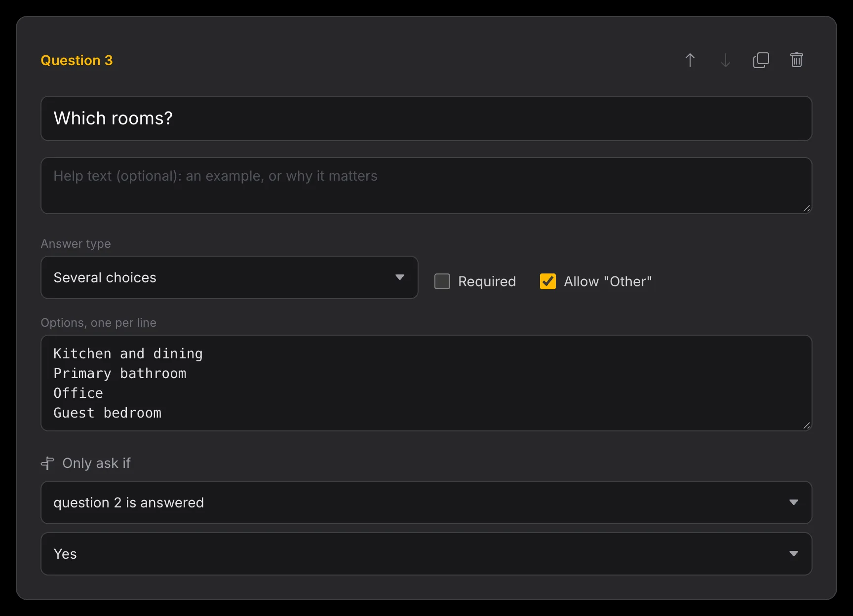
Task: Move Question 3 down with the arrow icon
Action: (x=726, y=60)
